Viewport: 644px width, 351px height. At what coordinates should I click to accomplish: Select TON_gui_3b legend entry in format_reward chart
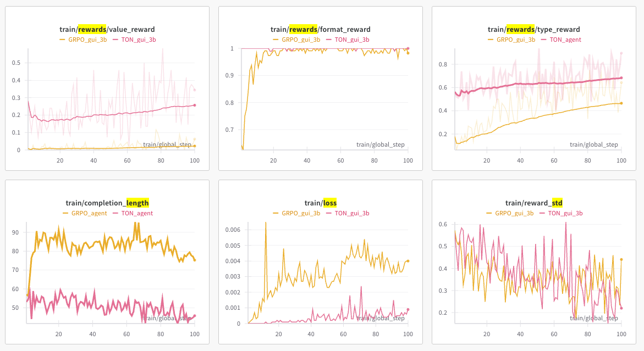click(351, 40)
